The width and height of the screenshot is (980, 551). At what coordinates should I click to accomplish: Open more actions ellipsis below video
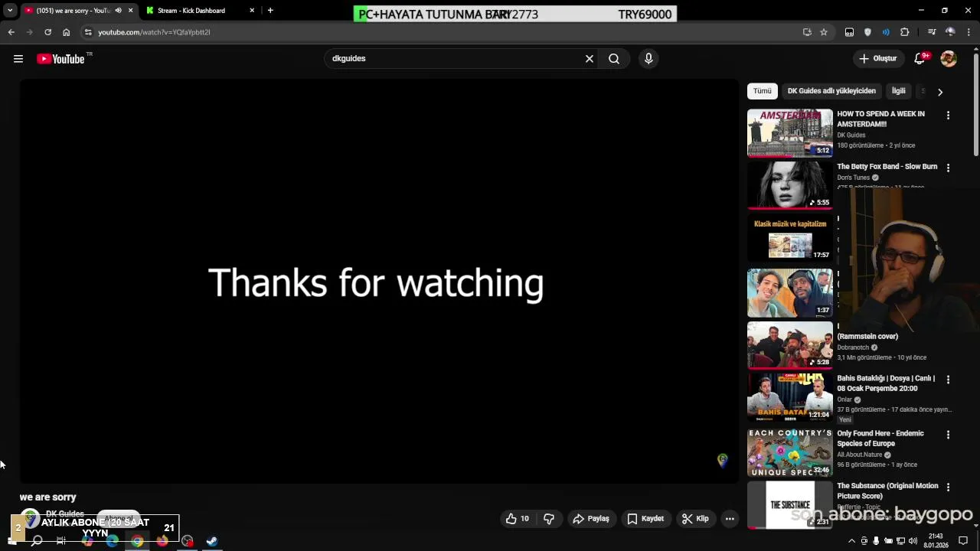tap(730, 519)
